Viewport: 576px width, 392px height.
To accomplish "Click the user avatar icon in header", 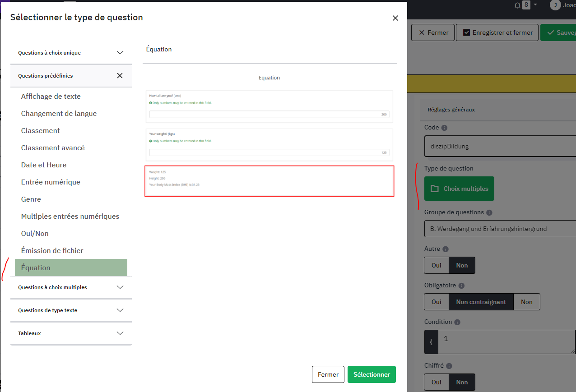I will point(555,5).
